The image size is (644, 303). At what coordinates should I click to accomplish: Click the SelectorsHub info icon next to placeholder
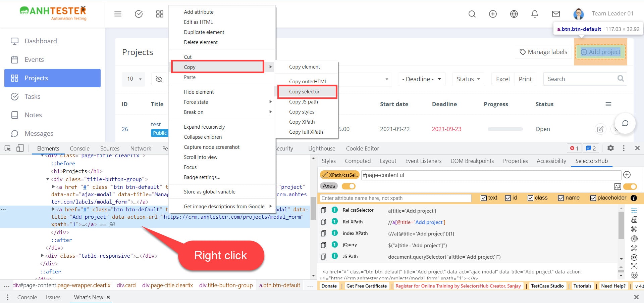tap(634, 198)
